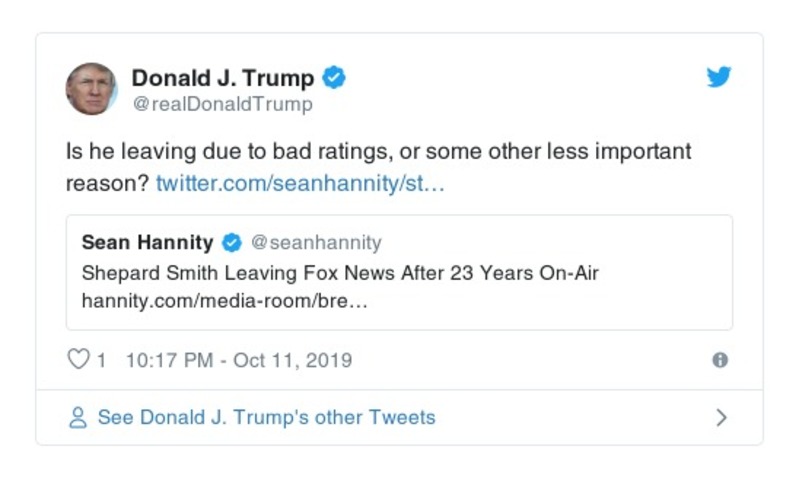The width and height of the screenshot is (799, 478).
Task: Click the @seanhannity handle
Action: (316, 243)
